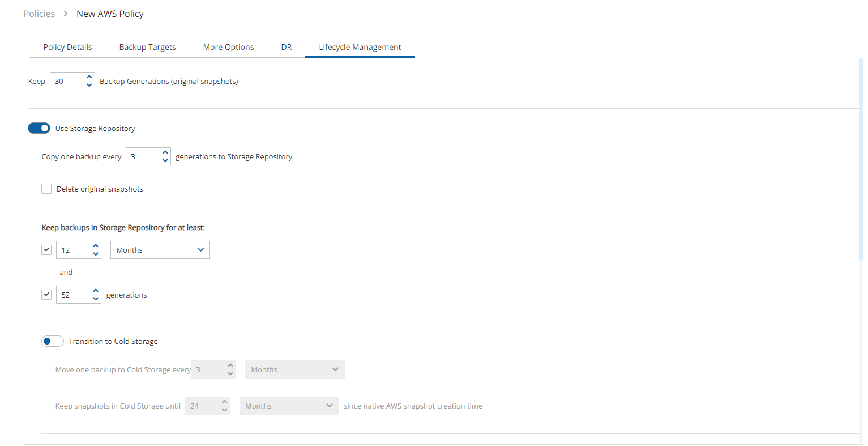Check the Delete original snapshots box
Viewport: 868px width, 446px height.
tap(46, 189)
